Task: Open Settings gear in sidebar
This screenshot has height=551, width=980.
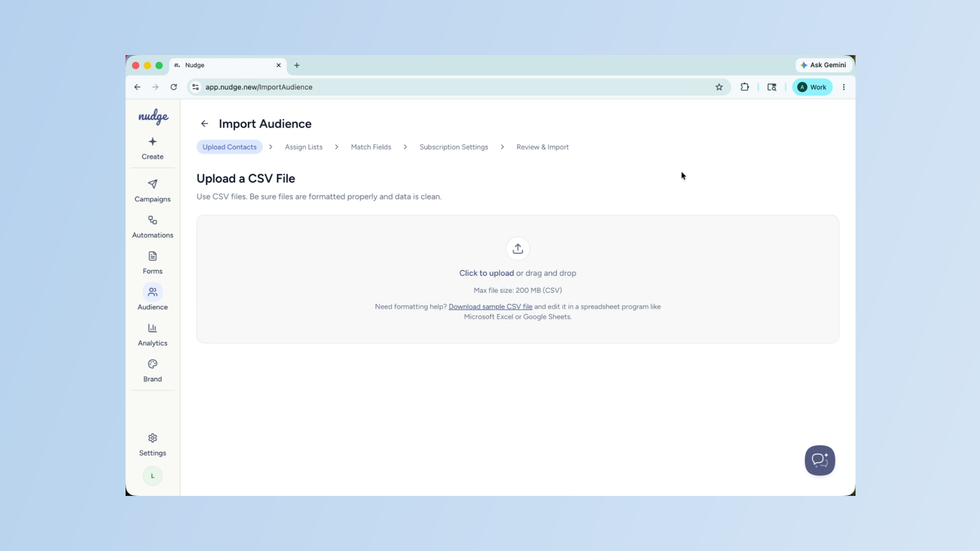Action: [x=153, y=445]
